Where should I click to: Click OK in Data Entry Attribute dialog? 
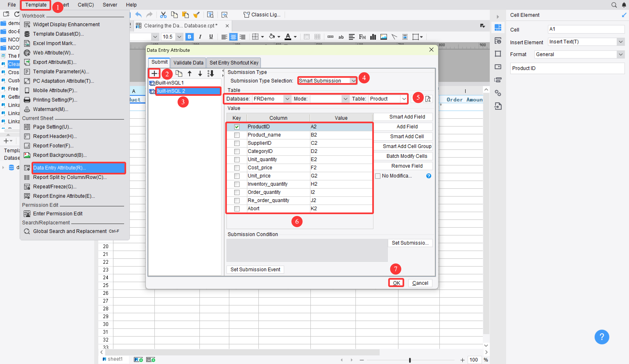396,283
